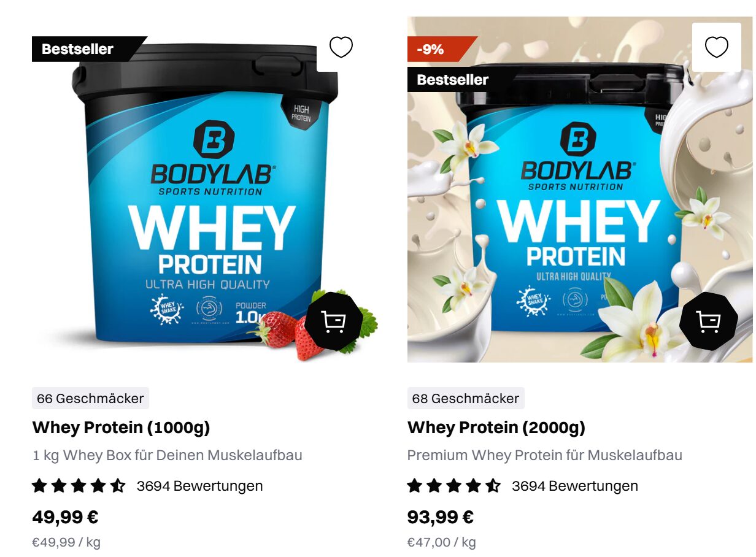Click star rating of the 1000g product

click(79, 486)
